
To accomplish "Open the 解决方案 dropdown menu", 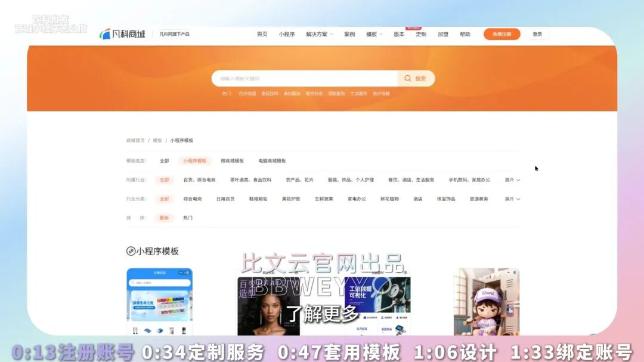I will click(319, 35).
